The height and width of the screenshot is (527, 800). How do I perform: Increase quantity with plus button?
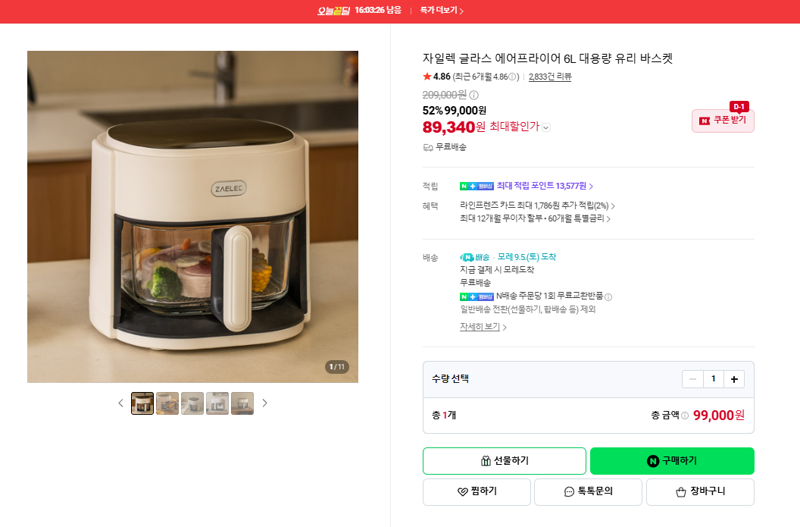(734, 379)
